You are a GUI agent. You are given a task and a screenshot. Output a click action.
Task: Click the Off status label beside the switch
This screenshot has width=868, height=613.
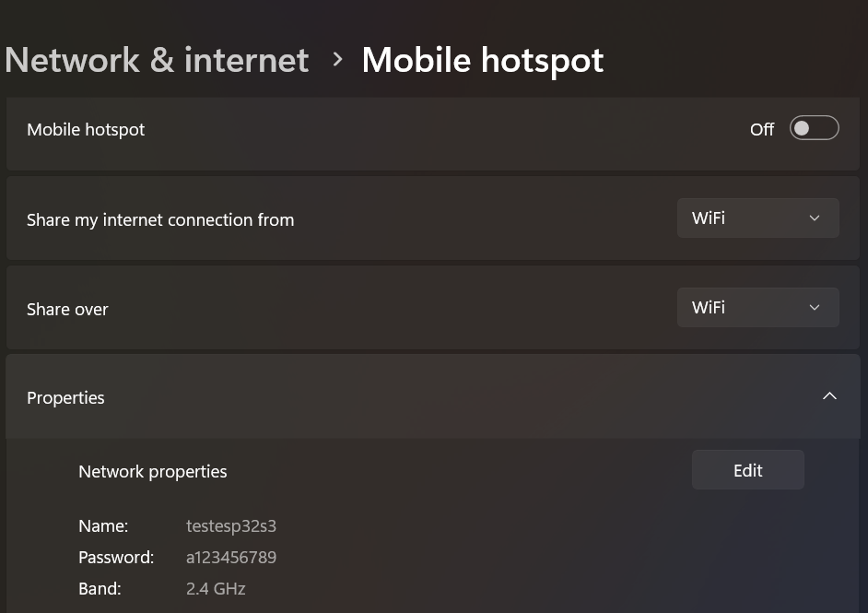[762, 130]
